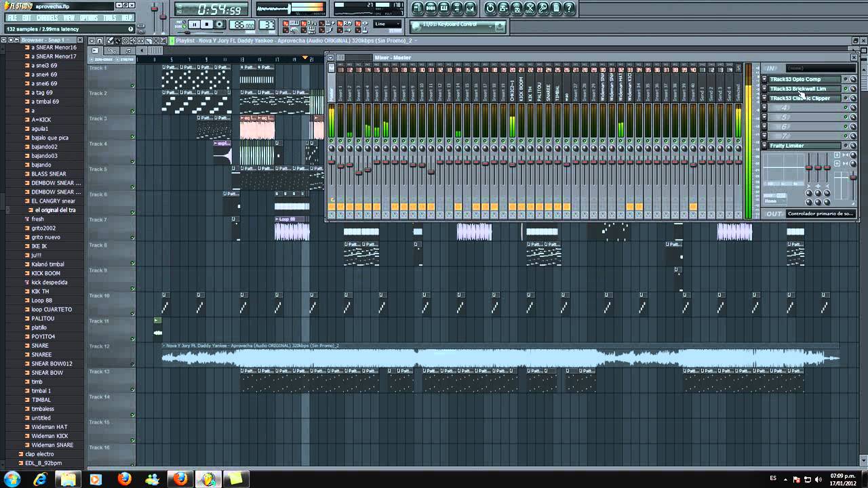
Task: Open the tools wrench toolbar icon
Action: 530,8
